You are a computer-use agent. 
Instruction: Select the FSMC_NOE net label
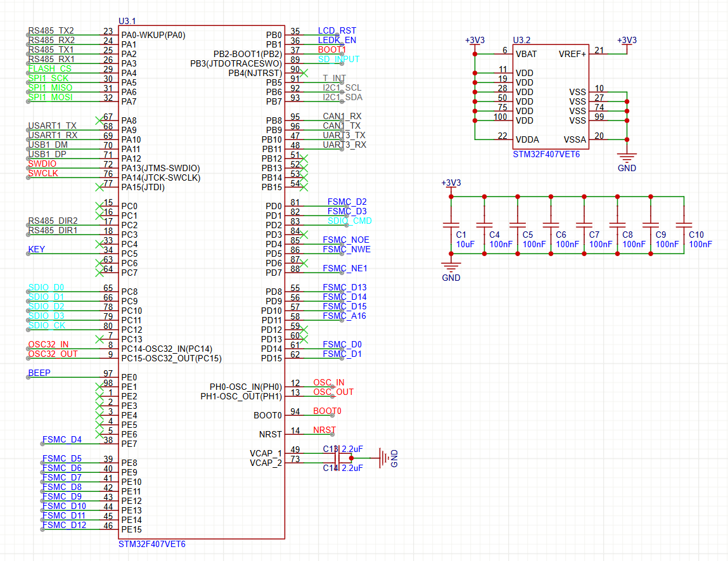346,240
